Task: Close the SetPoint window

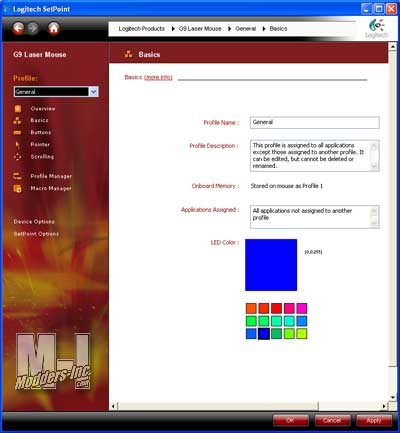Action: (391, 9)
